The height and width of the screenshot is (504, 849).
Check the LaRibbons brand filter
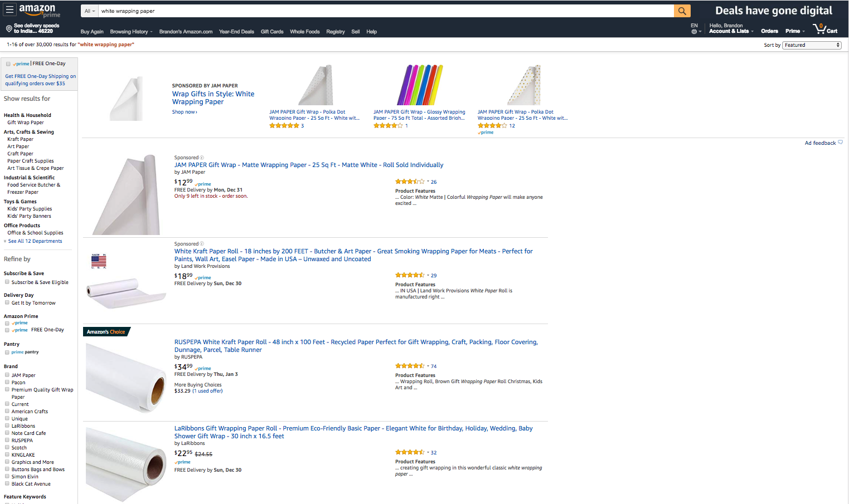[7, 425]
